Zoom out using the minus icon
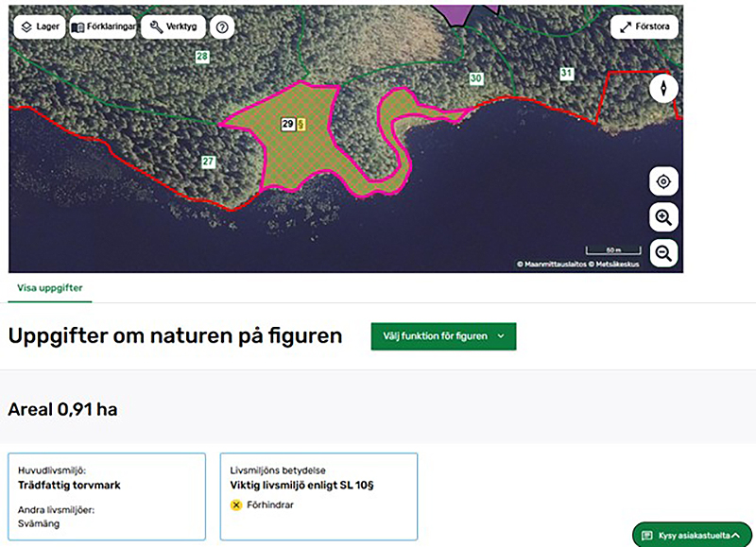 tap(663, 252)
